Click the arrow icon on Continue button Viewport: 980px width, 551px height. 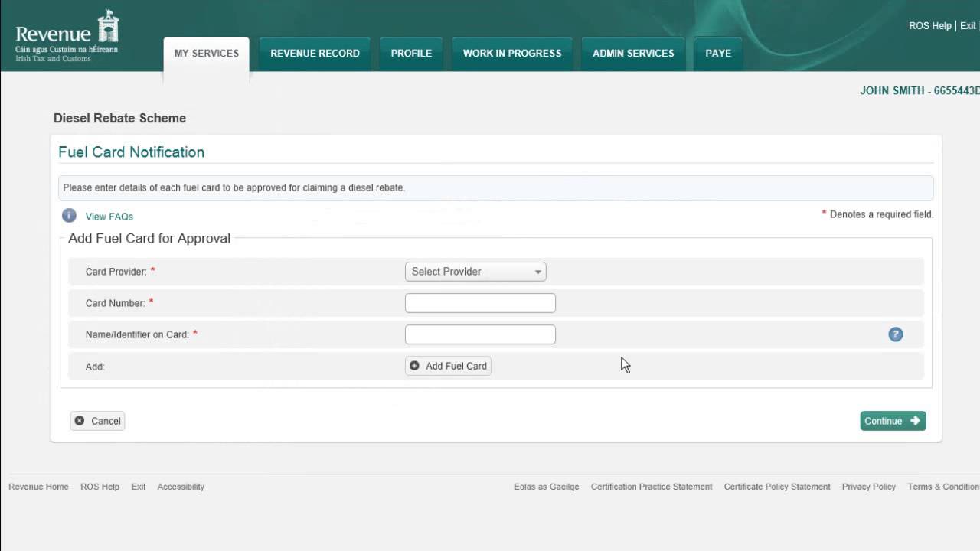pyautogui.click(x=915, y=421)
